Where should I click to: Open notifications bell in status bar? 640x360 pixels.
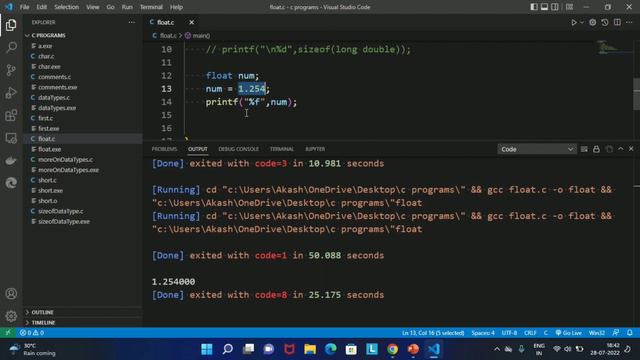point(630,333)
